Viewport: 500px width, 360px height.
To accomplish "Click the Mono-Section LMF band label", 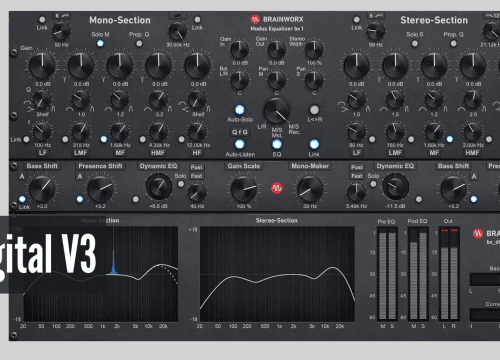I will 81,153.
